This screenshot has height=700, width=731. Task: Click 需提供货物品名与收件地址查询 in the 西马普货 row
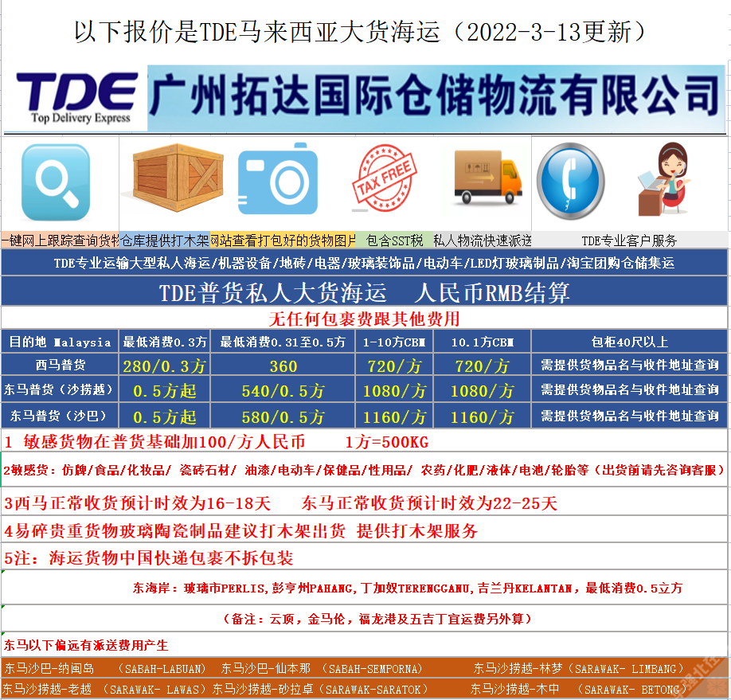pos(629,366)
